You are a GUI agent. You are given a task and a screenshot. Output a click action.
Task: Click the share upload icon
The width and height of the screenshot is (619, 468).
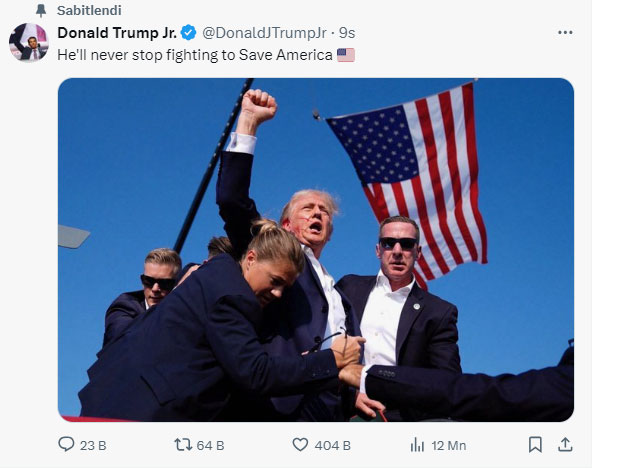565,444
